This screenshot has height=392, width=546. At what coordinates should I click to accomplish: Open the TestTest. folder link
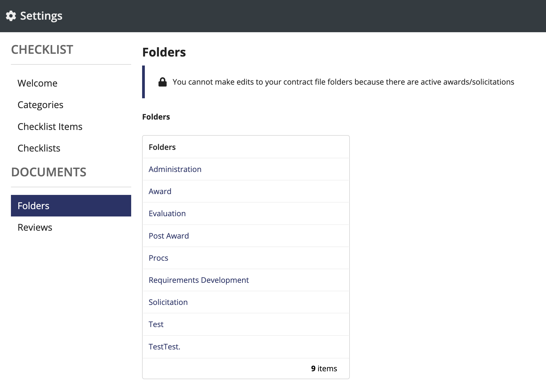click(165, 347)
